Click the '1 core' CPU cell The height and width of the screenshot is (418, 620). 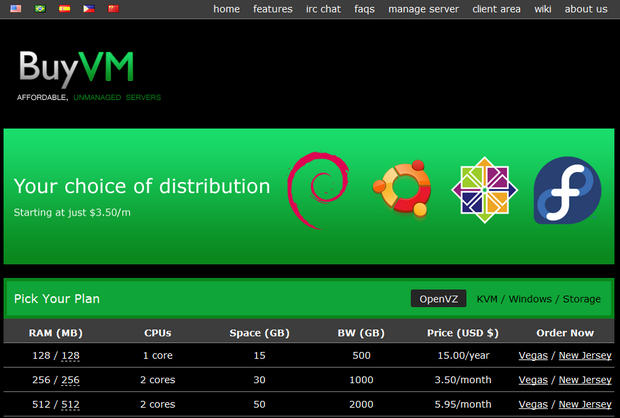point(158,356)
